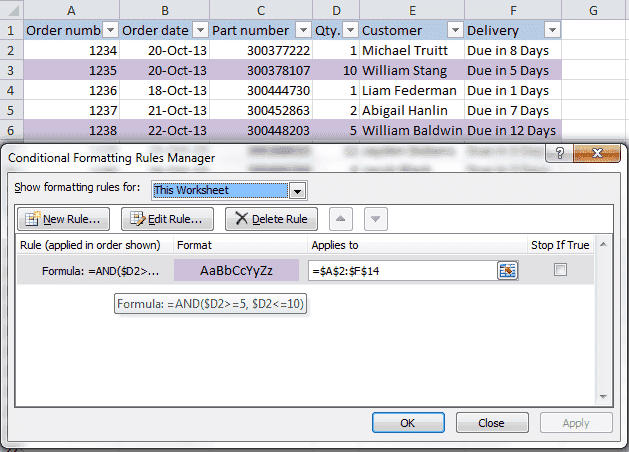Toggle the Stop If True checkbox
Image resolution: width=629 pixels, height=452 pixels.
[560, 270]
